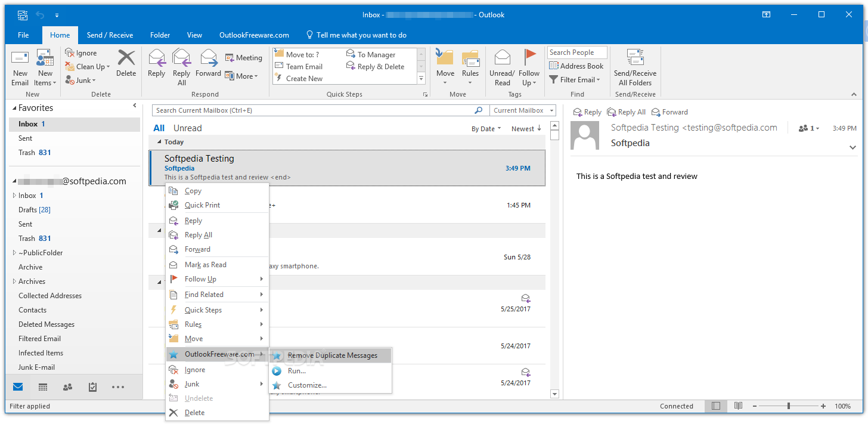This screenshot has height=427, width=868.
Task: Choose Run... in the OutlookFreeware submenu
Action: click(331, 371)
